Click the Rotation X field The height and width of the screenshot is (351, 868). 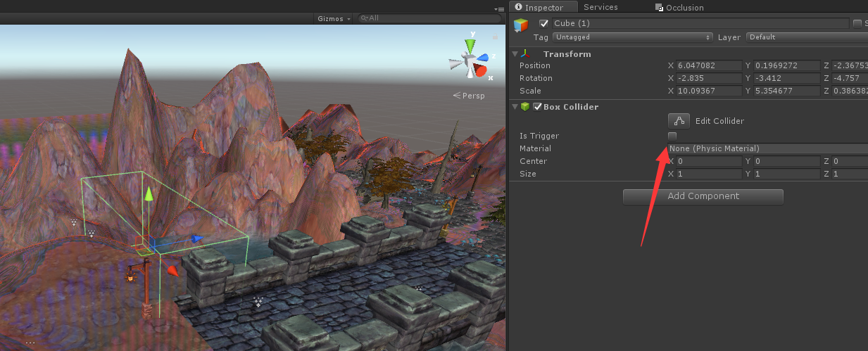click(x=709, y=78)
